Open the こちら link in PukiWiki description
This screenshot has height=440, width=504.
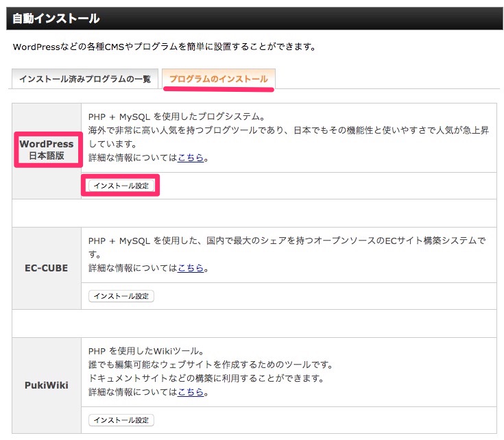tap(191, 392)
